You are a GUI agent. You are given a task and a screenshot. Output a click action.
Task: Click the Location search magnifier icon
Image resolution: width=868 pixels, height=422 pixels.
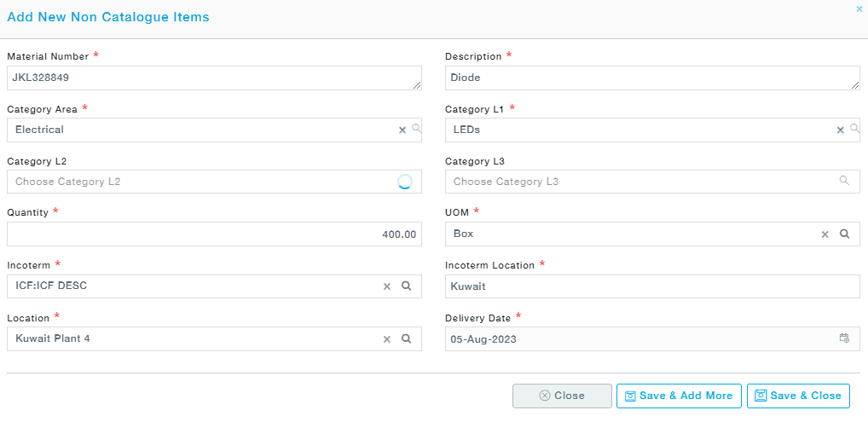click(407, 338)
